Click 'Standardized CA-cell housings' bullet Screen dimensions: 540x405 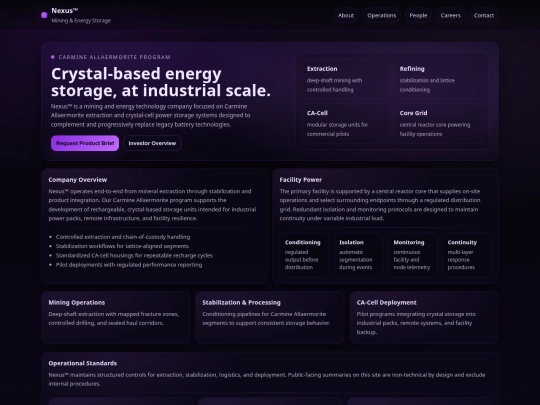[x=134, y=256]
